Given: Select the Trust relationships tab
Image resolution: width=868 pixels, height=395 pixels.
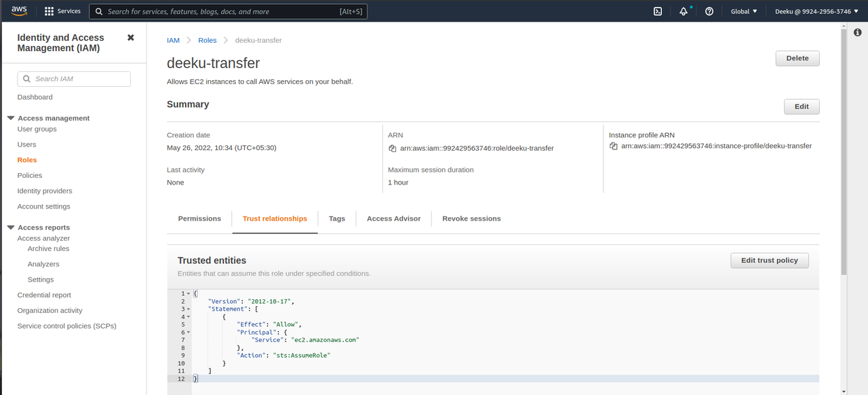Looking at the screenshot, I should pos(275,219).
